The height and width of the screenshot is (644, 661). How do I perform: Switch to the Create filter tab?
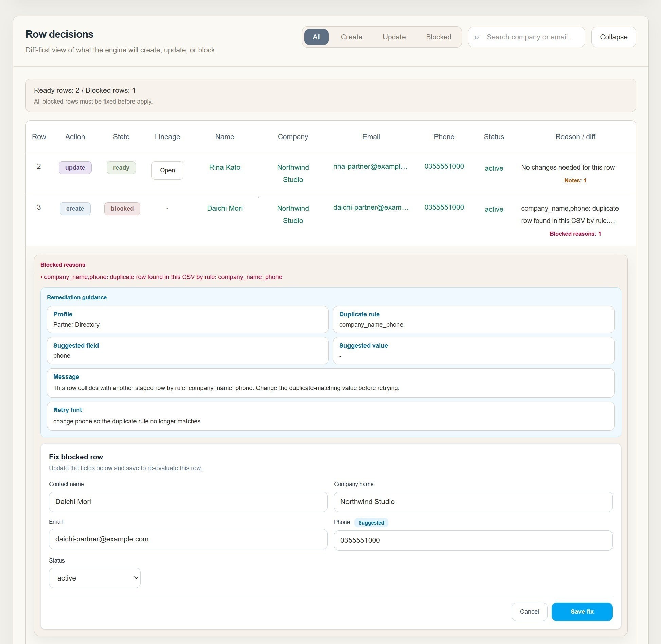[351, 37]
